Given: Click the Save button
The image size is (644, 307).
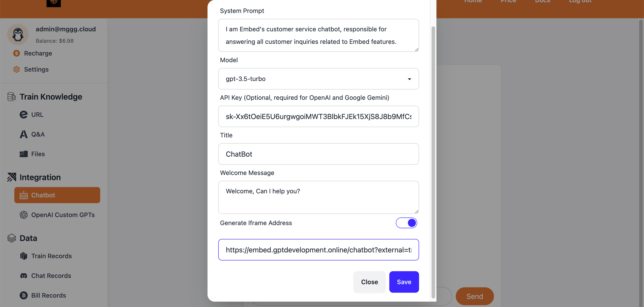Looking at the screenshot, I should pos(404,281).
